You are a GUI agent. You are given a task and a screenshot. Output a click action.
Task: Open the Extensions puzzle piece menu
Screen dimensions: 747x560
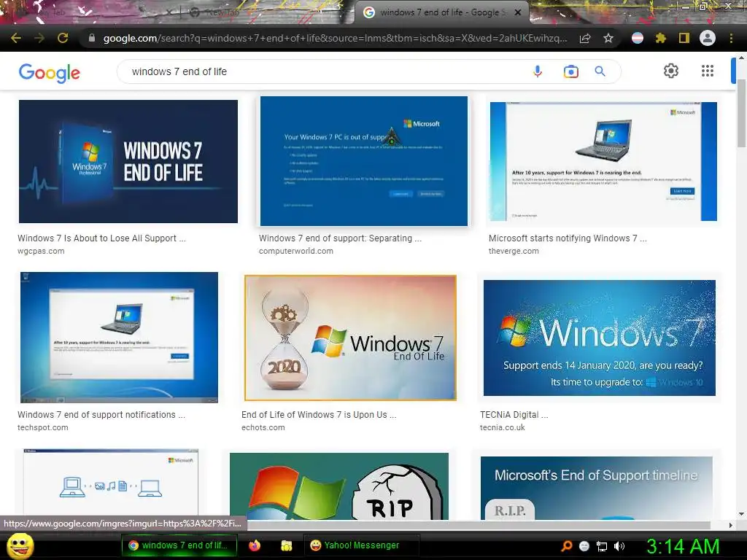coord(660,38)
